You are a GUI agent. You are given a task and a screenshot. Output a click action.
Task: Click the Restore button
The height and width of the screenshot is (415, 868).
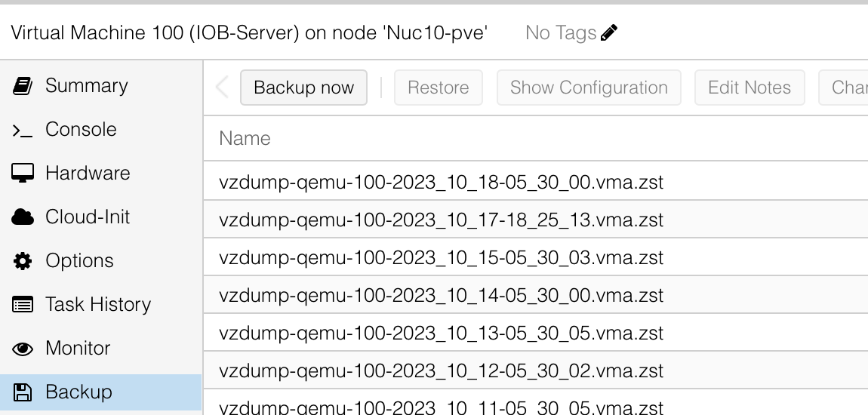439,88
